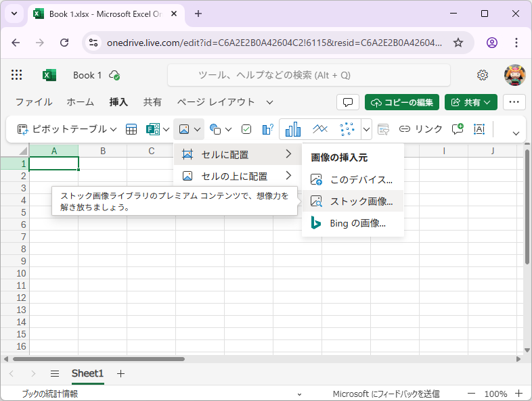Open the ページ レイアウト tab
Image resolution: width=532 pixels, height=401 pixels.
tap(216, 102)
